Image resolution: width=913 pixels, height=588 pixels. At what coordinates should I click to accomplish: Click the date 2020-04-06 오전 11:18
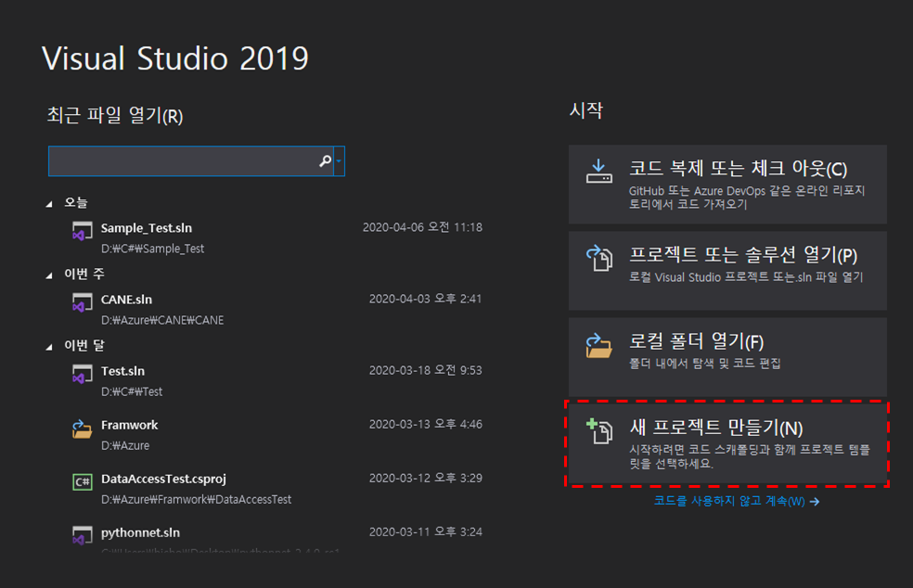[x=422, y=227]
